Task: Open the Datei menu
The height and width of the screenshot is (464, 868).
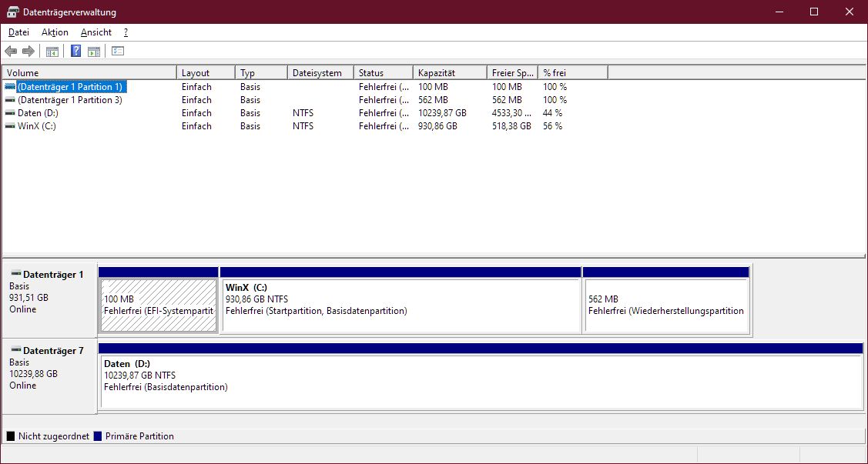Action: pos(18,32)
